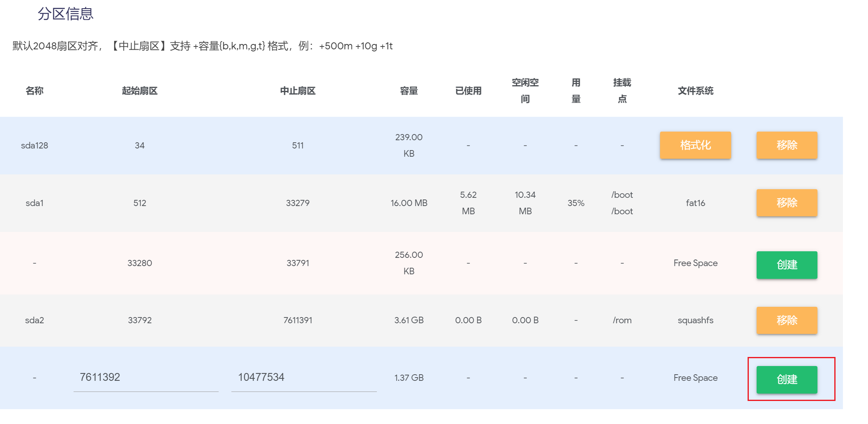The height and width of the screenshot is (424, 868).
Task: Click the sda2 partition name cell
Action: 35,320
